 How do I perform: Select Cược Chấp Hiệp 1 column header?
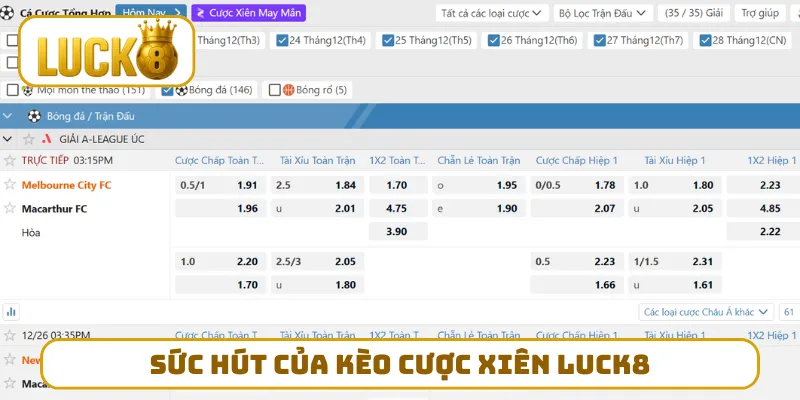click(x=577, y=161)
